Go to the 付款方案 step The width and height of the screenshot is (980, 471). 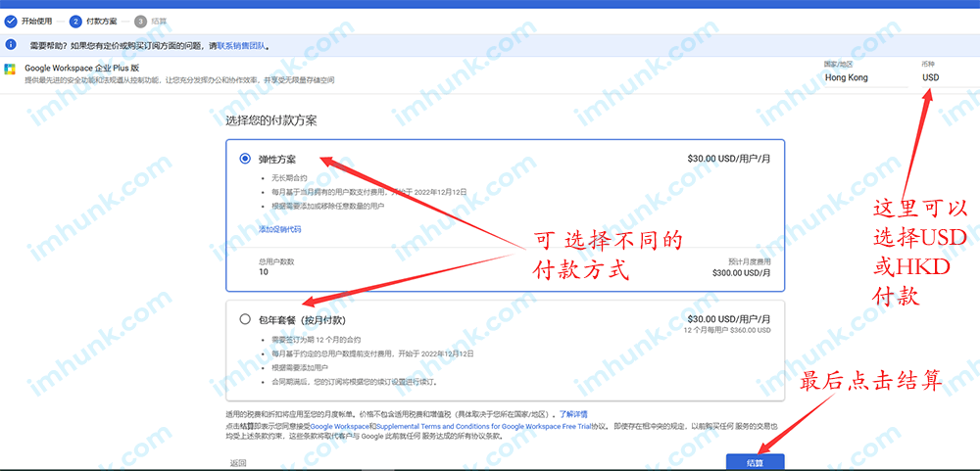[x=101, y=22]
